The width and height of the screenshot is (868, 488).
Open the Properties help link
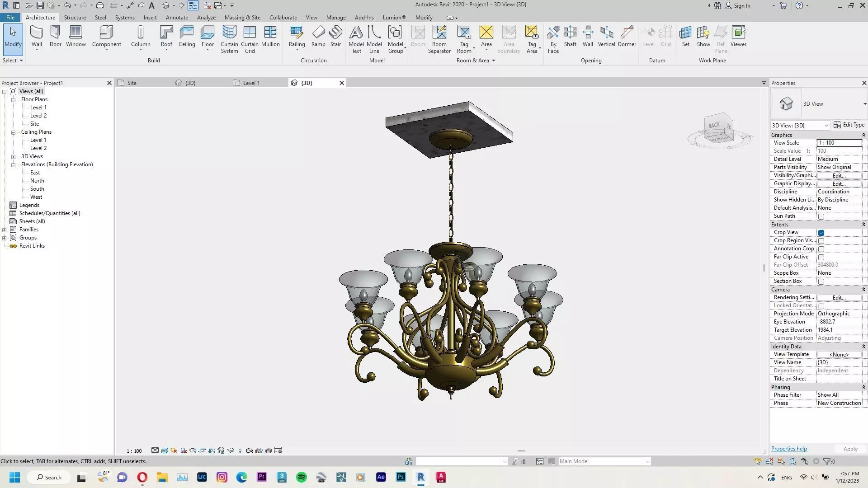(789, 449)
